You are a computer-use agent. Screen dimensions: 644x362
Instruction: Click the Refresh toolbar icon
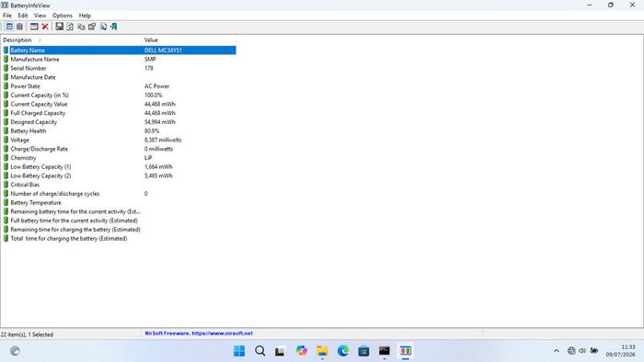(x=70, y=27)
